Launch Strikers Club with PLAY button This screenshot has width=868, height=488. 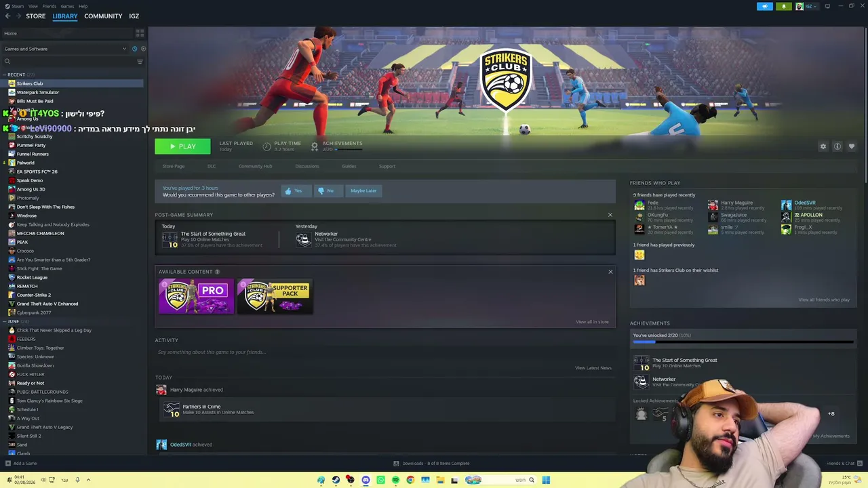coord(182,146)
